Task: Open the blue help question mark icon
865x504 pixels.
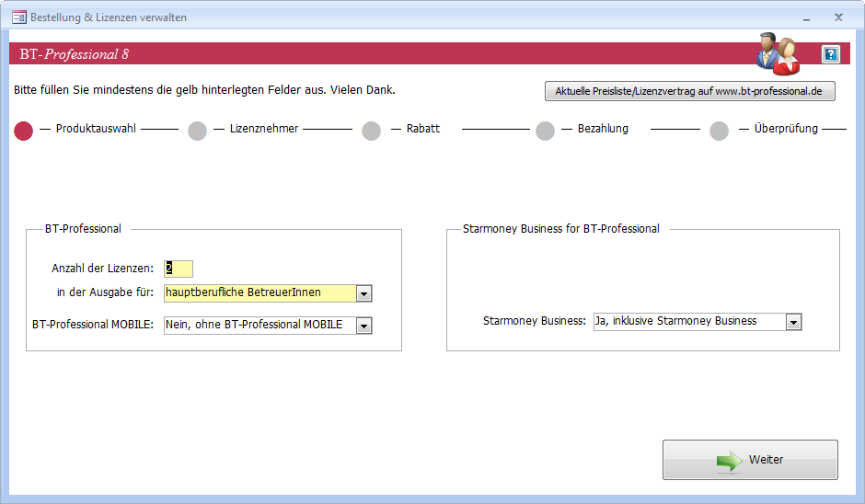Action: (830, 54)
